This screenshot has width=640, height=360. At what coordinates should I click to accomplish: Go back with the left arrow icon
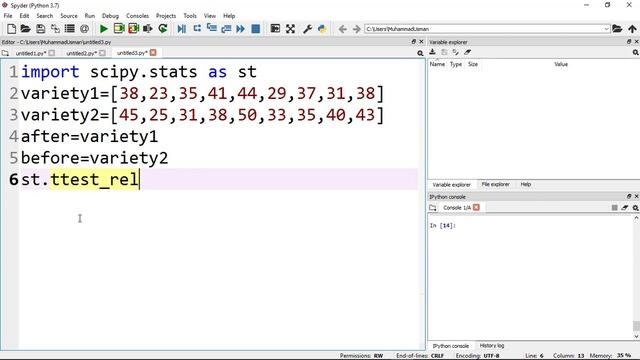(342, 29)
